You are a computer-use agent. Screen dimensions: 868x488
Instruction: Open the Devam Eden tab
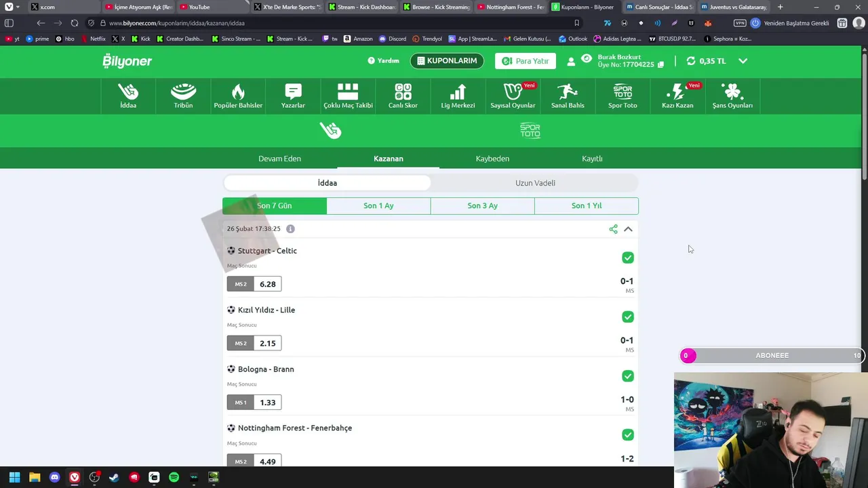279,159
